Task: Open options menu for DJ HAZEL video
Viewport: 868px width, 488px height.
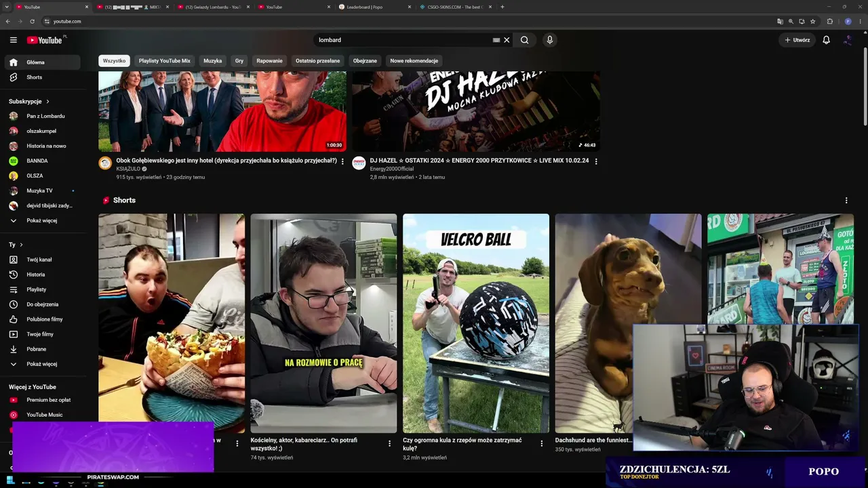Action: click(596, 161)
